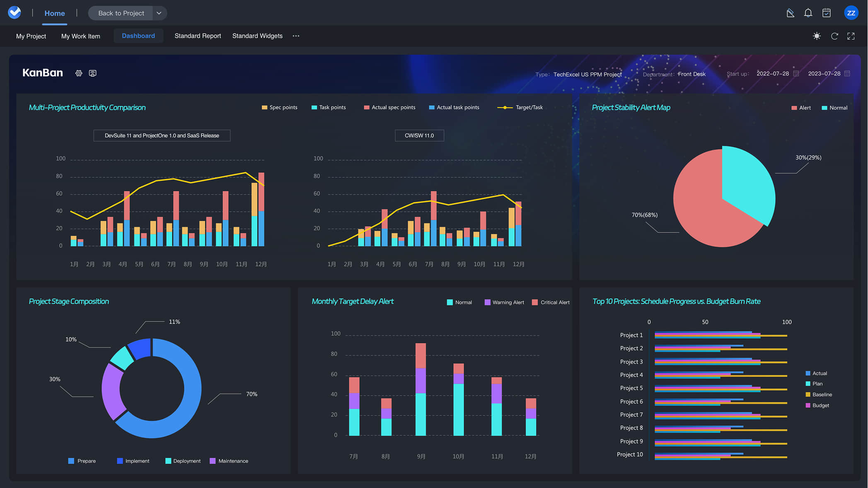The height and width of the screenshot is (488, 868).
Task: Switch theme with the sun icon
Action: click(817, 36)
